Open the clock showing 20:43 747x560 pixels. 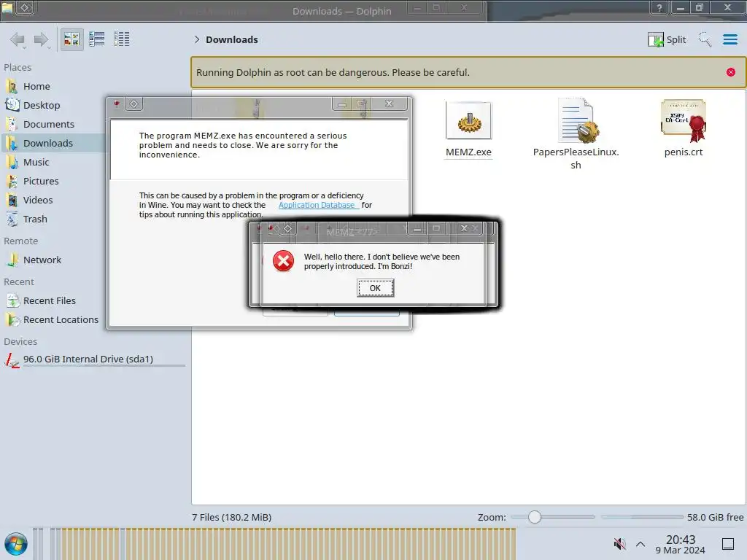[681, 544]
